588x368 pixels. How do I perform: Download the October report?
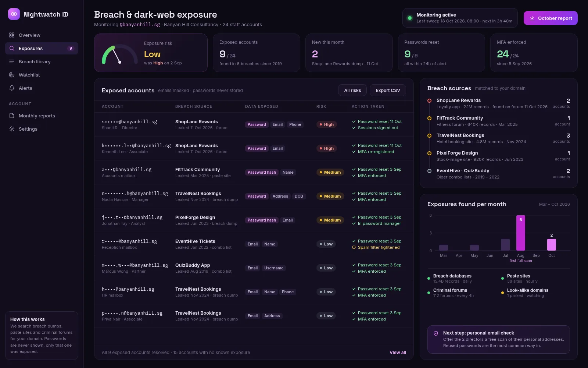(551, 18)
